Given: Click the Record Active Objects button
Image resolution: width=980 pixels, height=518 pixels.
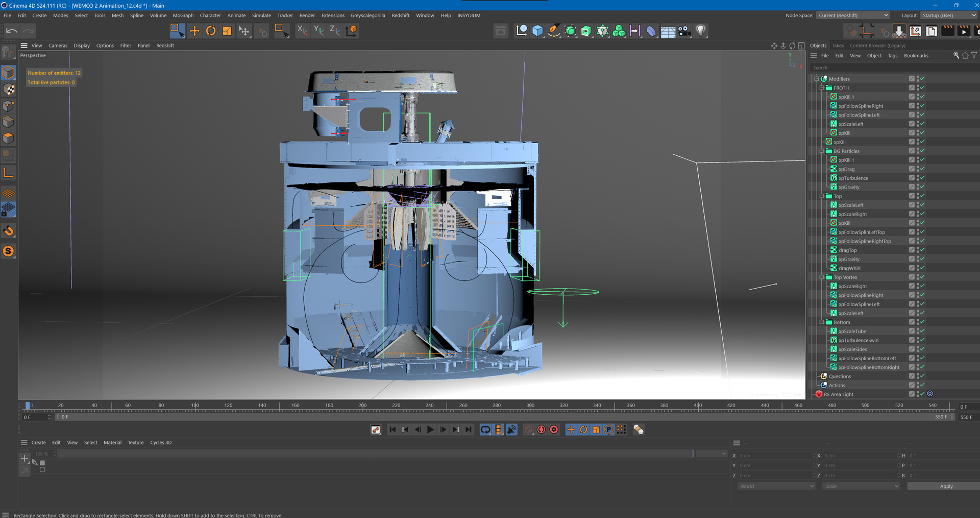Looking at the screenshot, I should [x=529, y=430].
